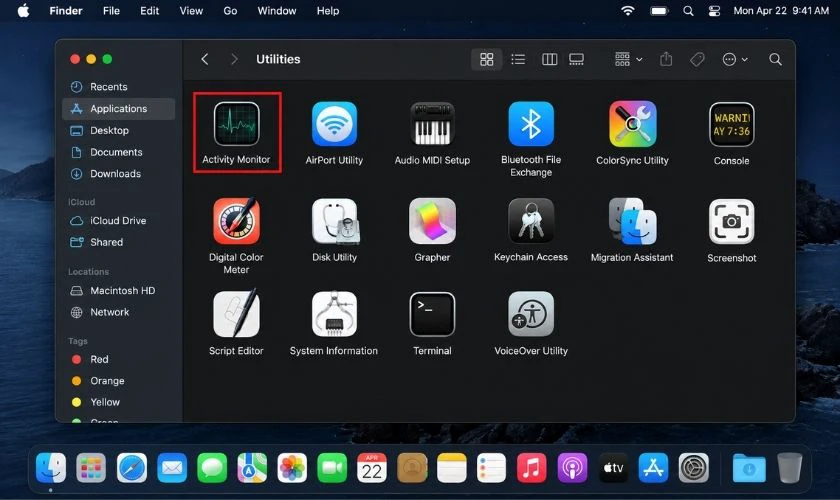Click the menu bar date and time

tap(781, 11)
